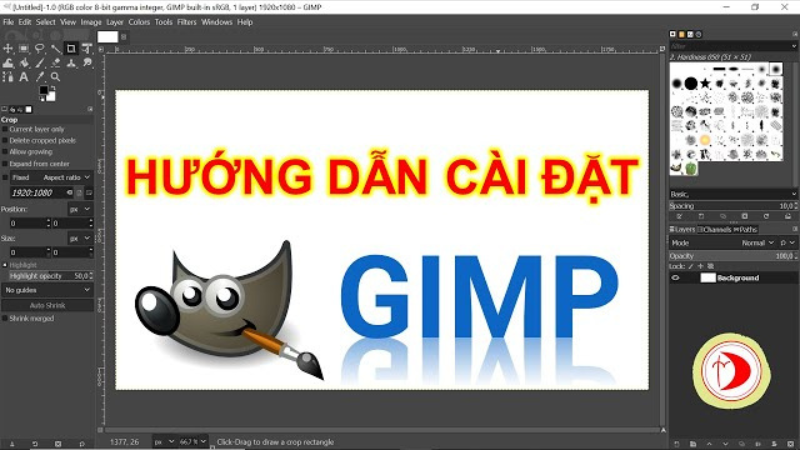Select the Color Picker tool
800x450 pixels.
click(x=40, y=76)
